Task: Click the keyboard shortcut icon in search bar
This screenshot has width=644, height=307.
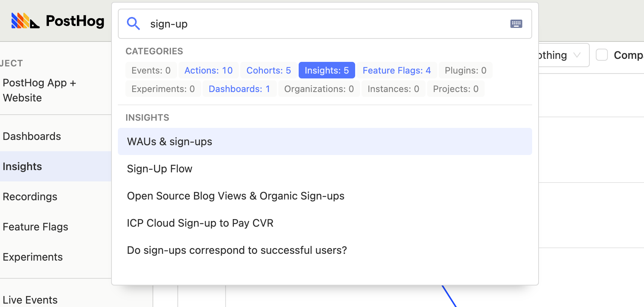Action: (516, 24)
